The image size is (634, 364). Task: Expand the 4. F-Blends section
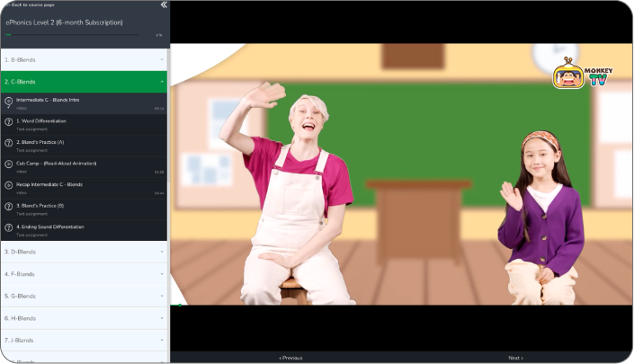(83, 274)
